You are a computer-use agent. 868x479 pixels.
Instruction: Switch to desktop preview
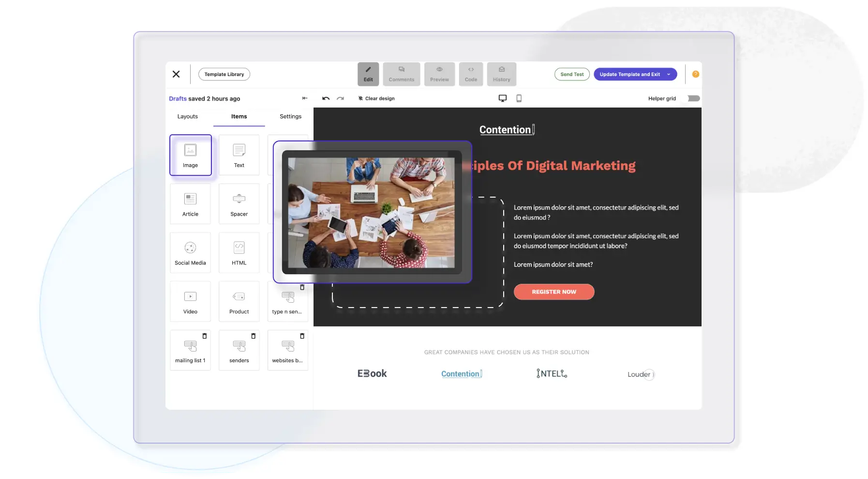503,98
